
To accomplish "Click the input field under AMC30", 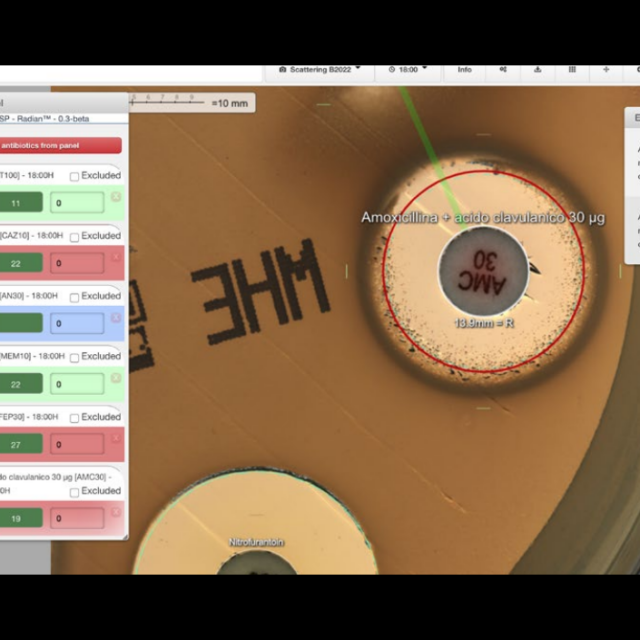I will coord(77,518).
